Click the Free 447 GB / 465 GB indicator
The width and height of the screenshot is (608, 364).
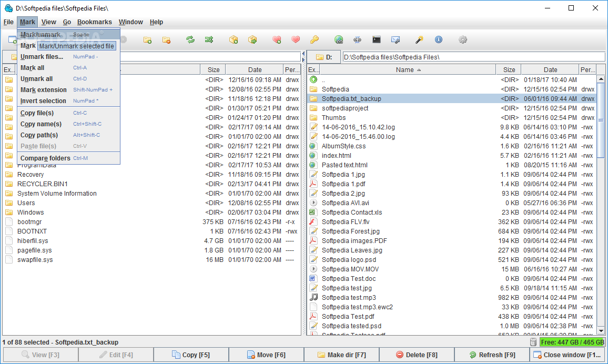572,342
